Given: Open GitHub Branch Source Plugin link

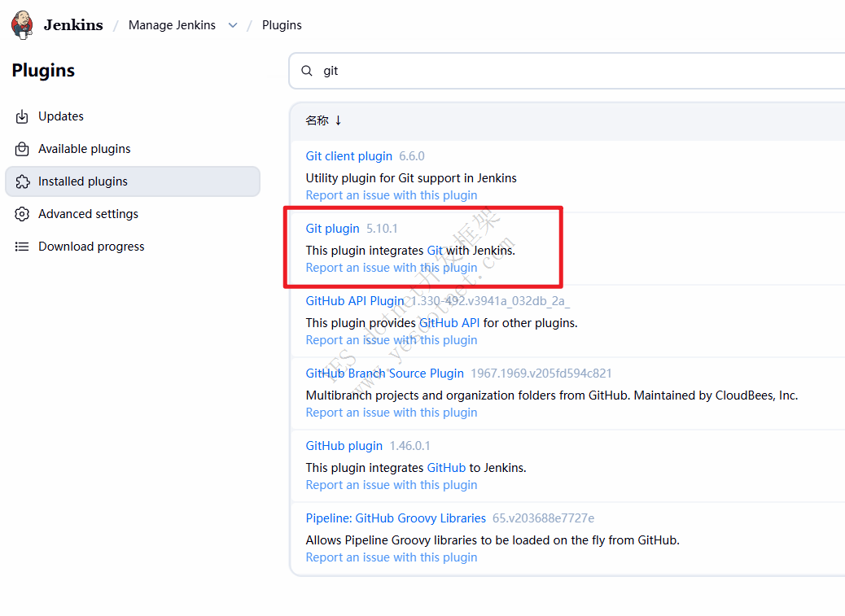Looking at the screenshot, I should click(x=385, y=374).
